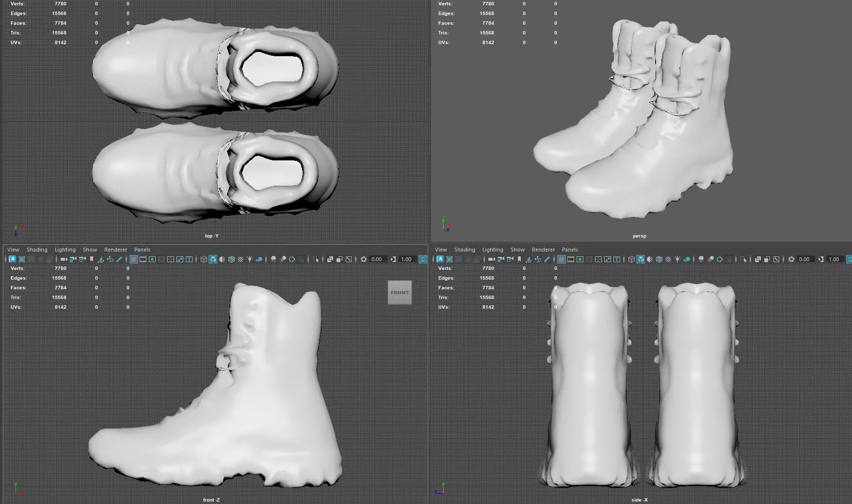Click exposure icon in front panel toolbar

(363, 259)
